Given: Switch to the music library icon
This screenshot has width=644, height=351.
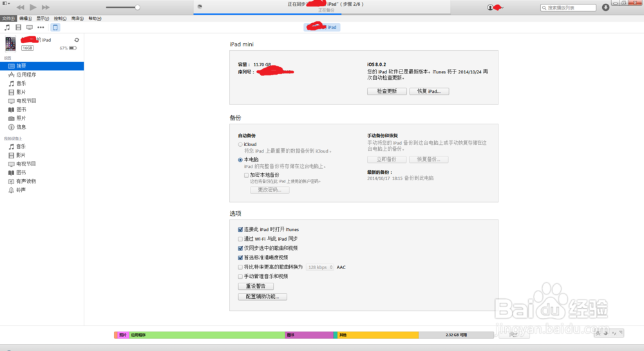Looking at the screenshot, I should click(x=7, y=28).
